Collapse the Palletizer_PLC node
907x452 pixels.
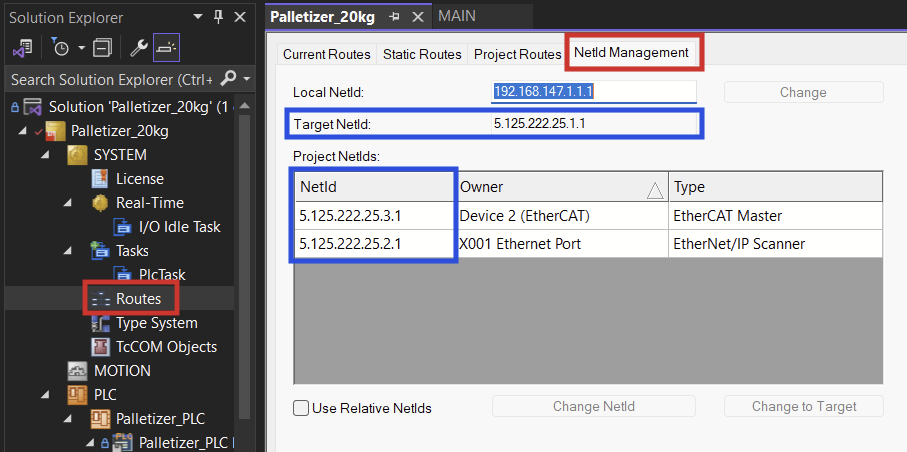68,418
